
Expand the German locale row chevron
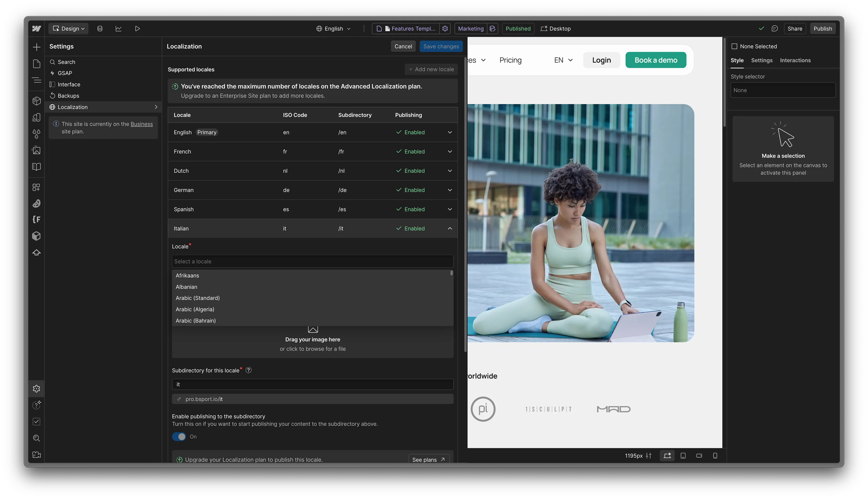[x=450, y=190]
